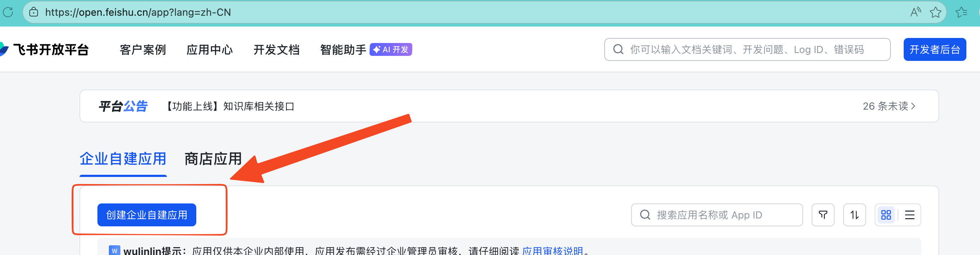980x255 pixels.
Task: Reload the page with the refresh icon
Action: (x=8, y=12)
